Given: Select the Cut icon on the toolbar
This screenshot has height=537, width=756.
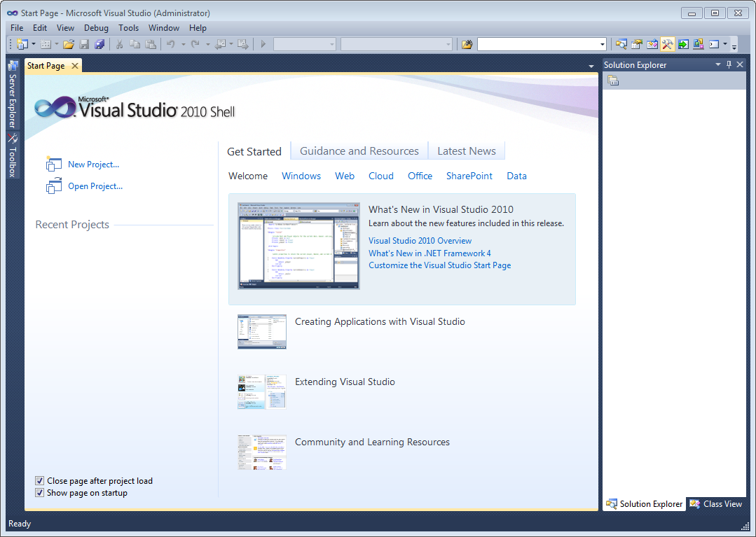Looking at the screenshot, I should point(119,43).
